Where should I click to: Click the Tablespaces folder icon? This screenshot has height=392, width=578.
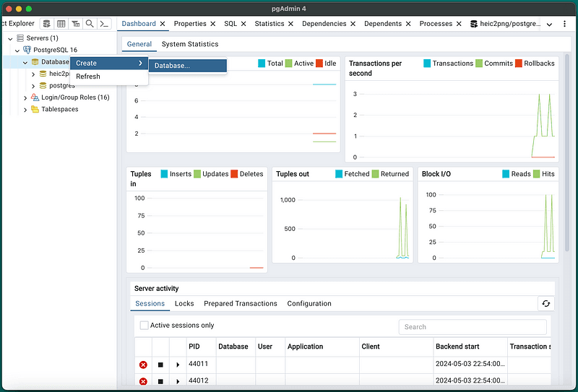pyautogui.click(x=35, y=109)
